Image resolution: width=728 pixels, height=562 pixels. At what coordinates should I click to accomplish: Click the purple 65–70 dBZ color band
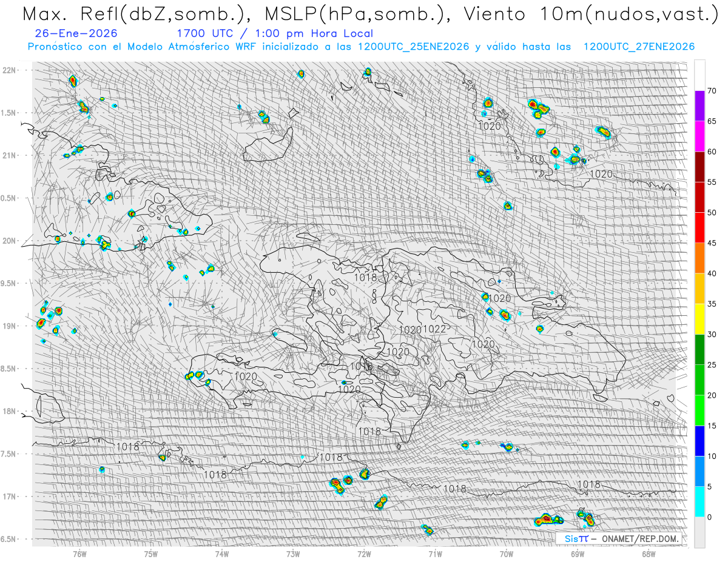click(x=699, y=106)
